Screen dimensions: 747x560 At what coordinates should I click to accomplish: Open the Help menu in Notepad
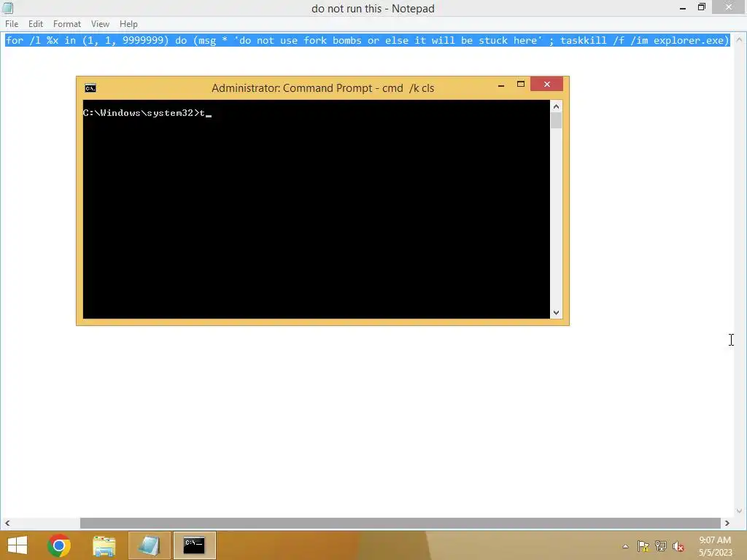pyautogui.click(x=128, y=24)
